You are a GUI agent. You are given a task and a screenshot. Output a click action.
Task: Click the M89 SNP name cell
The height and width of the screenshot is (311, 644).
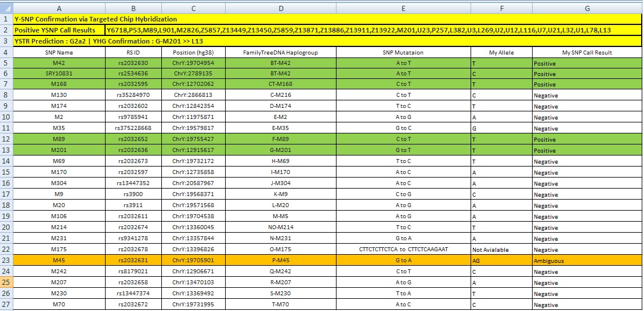[x=59, y=139]
